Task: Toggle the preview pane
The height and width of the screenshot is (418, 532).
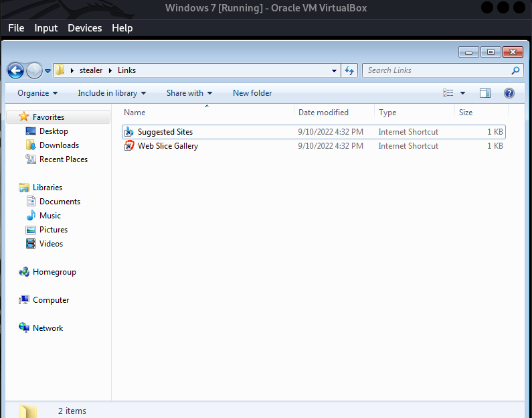Action: tap(485, 93)
